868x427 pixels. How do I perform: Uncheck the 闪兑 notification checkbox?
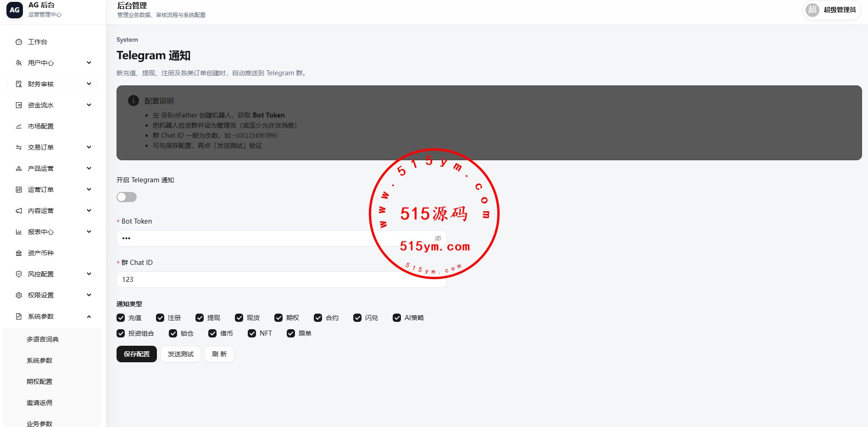(x=357, y=318)
